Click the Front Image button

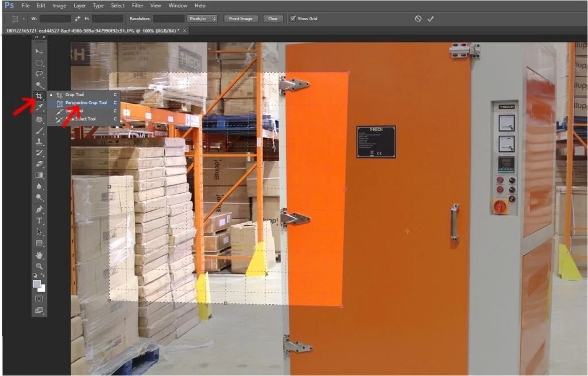pos(241,18)
